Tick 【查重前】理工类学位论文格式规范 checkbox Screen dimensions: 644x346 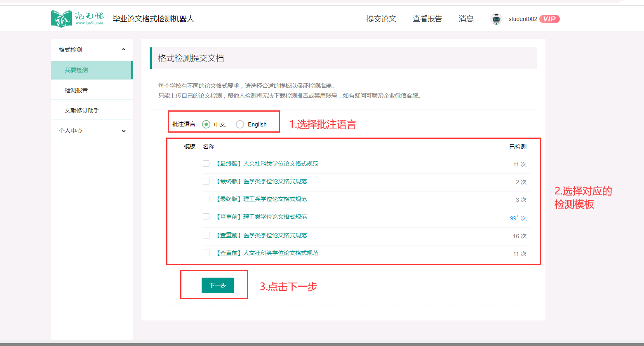click(206, 217)
